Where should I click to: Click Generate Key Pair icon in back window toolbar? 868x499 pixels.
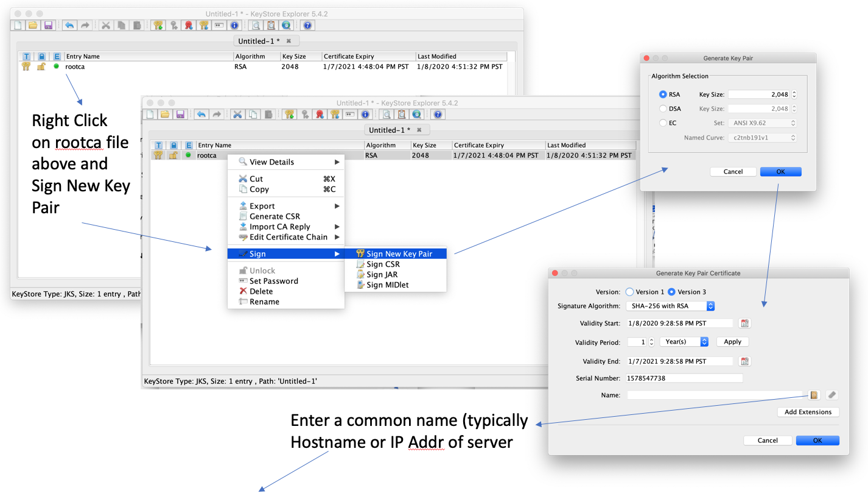158,26
